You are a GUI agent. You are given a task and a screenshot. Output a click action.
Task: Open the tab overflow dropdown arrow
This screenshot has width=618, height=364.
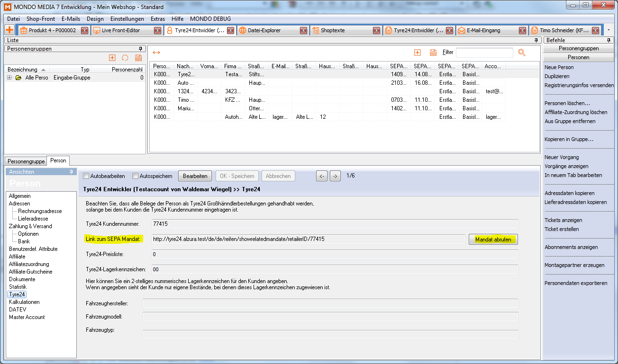609,30
